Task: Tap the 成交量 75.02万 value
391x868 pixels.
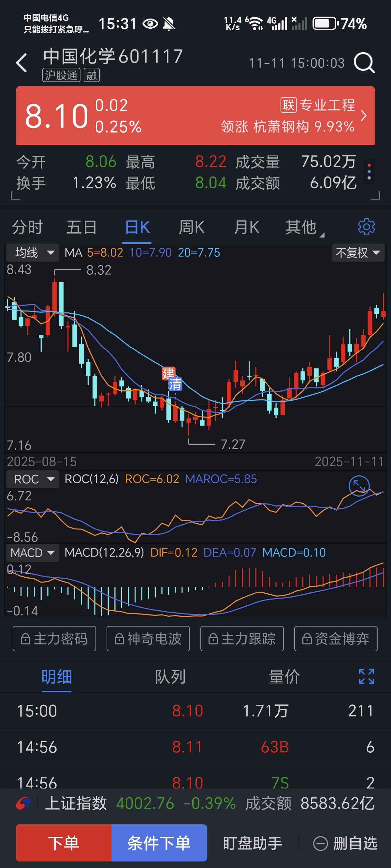Action: point(329,162)
